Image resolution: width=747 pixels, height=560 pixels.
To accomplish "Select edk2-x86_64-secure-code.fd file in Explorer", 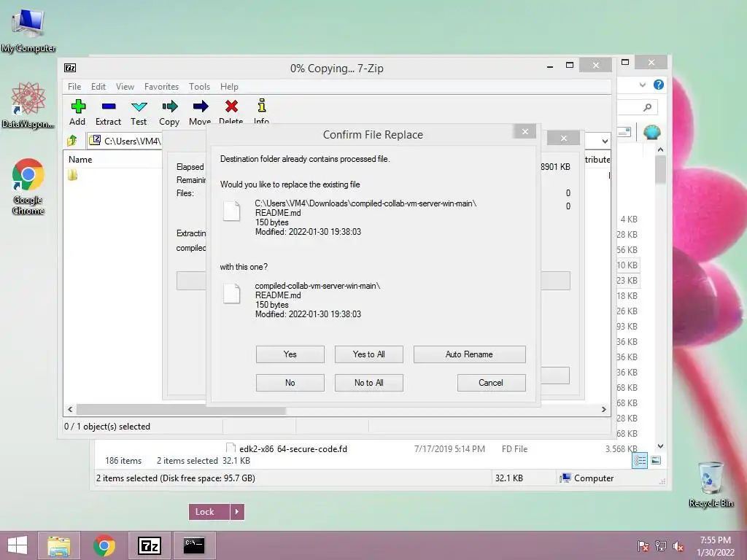I will click(x=293, y=449).
